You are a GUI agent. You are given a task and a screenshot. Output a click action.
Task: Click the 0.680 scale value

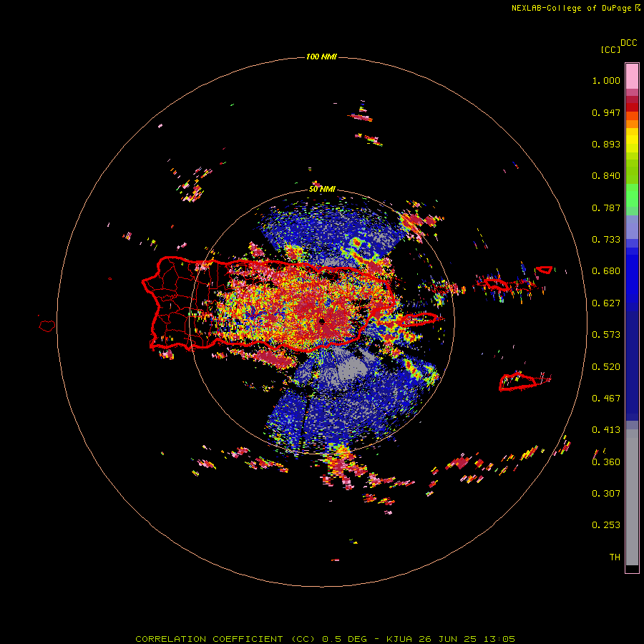pyautogui.click(x=606, y=271)
